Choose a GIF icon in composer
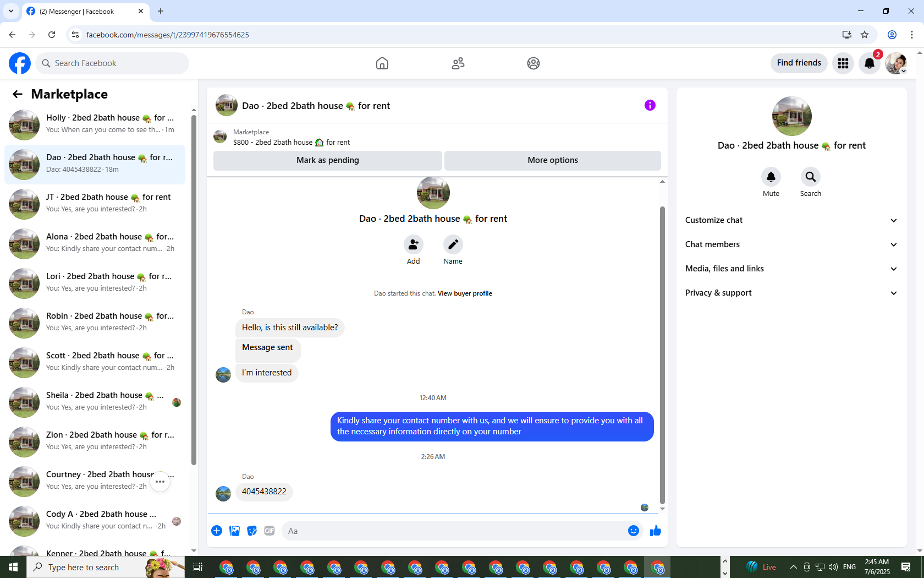The width and height of the screenshot is (924, 578). click(269, 531)
